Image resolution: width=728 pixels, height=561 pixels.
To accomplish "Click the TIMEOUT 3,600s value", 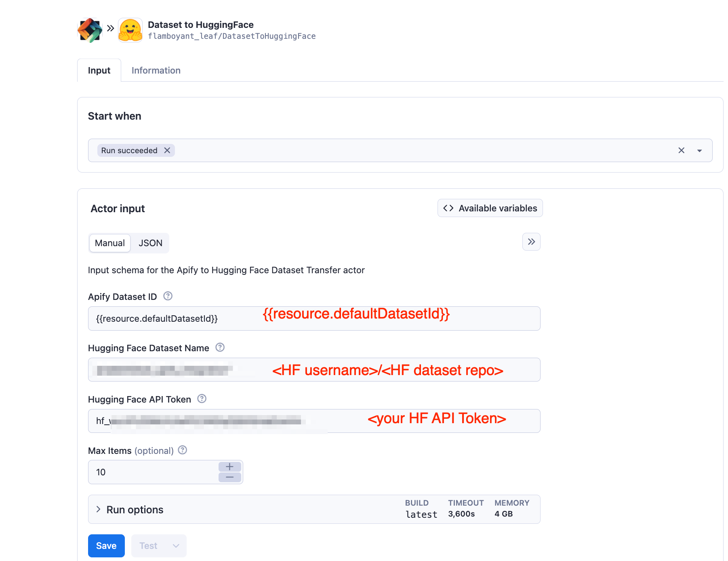I will click(461, 514).
